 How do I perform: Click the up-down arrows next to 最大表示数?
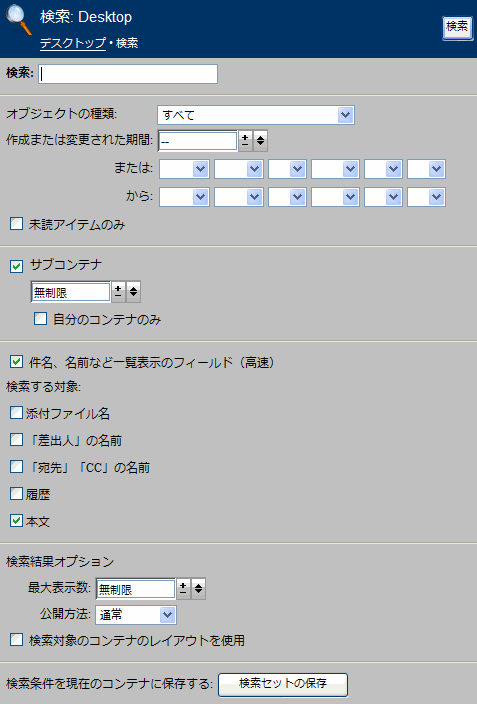coord(199,589)
